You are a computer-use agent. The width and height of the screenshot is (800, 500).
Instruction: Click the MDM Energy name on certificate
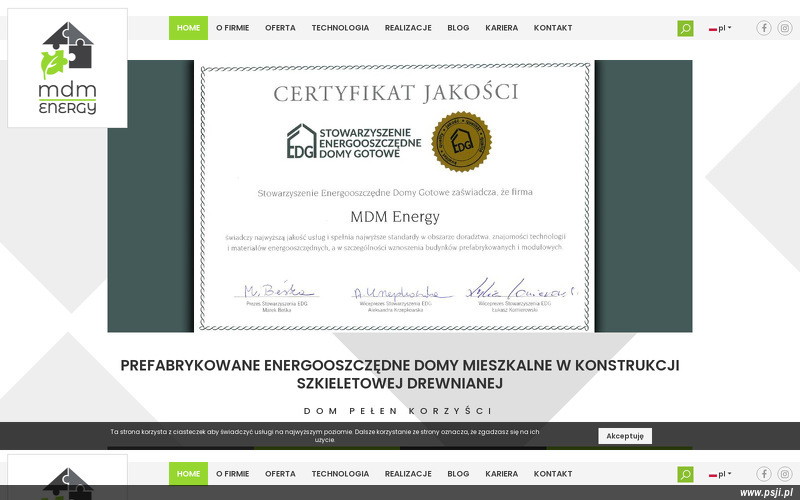tap(395, 217)
